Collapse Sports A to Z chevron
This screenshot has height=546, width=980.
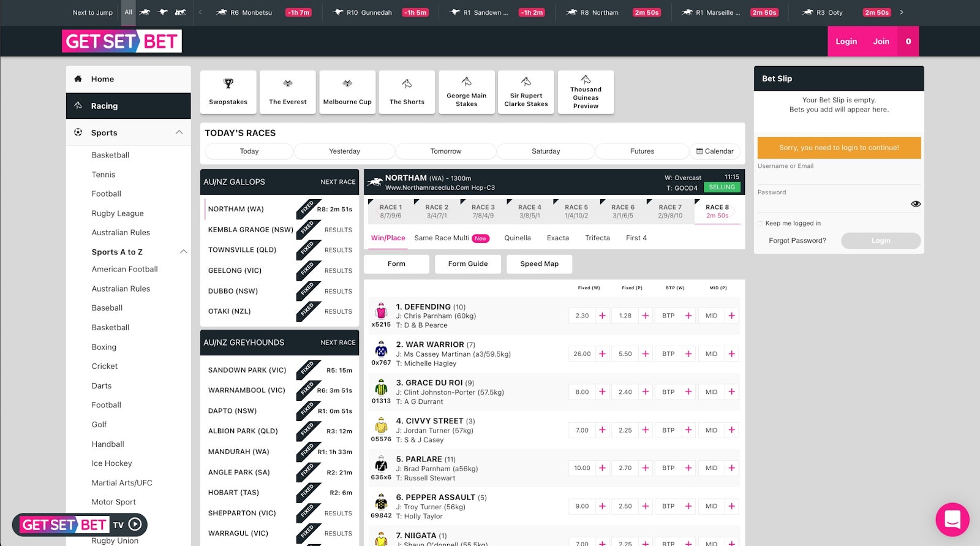pos(183,252)
